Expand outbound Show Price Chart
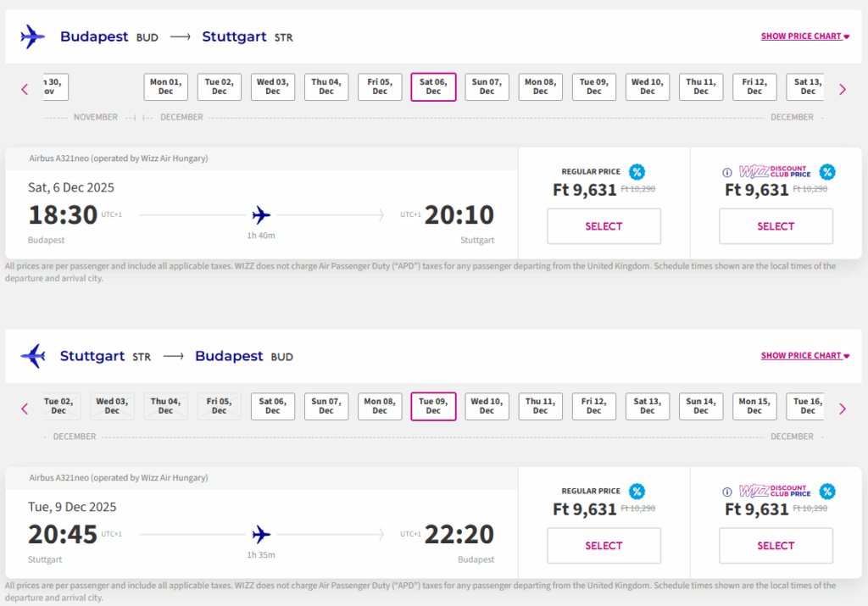 804,36
